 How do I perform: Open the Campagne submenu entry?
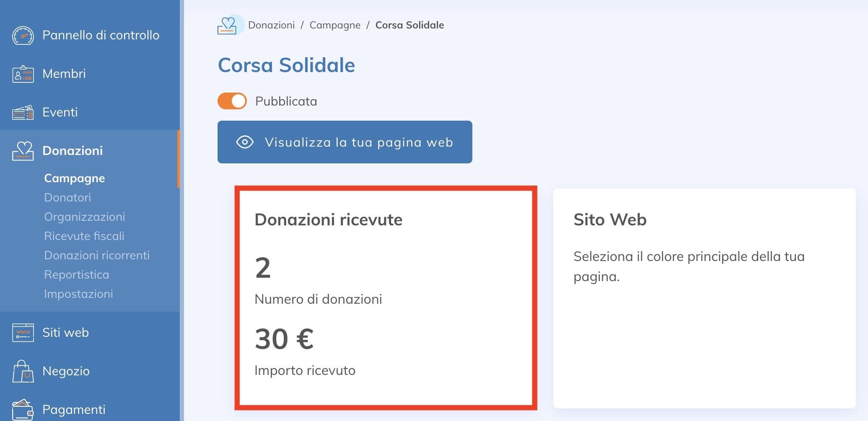(74, 178)
